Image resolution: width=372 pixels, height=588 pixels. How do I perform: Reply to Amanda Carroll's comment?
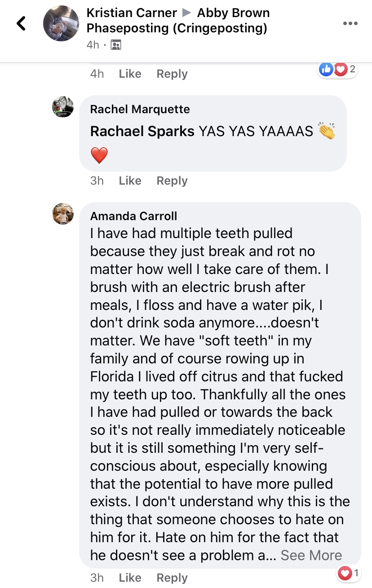(x=172, y=578)
